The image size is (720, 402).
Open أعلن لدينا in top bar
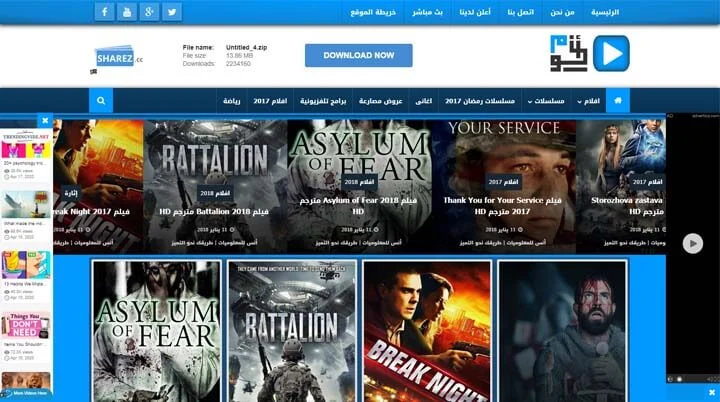[x=475, y=12]
